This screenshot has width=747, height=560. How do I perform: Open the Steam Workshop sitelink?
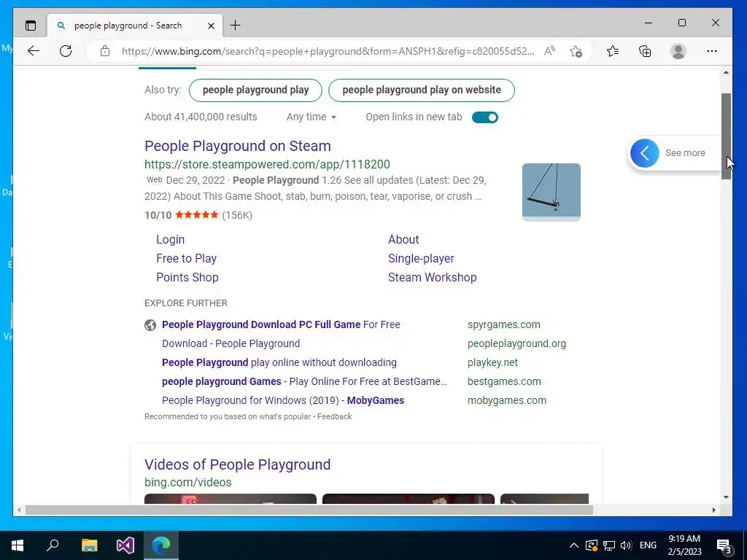pos(432,278)
